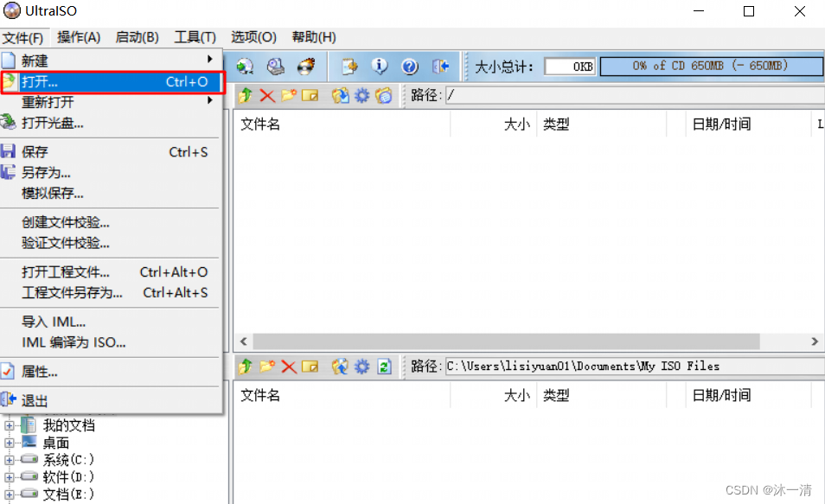Click extract files icon in image pane
The height and width of the screenshot is (504, 825).
click(341, 96)
